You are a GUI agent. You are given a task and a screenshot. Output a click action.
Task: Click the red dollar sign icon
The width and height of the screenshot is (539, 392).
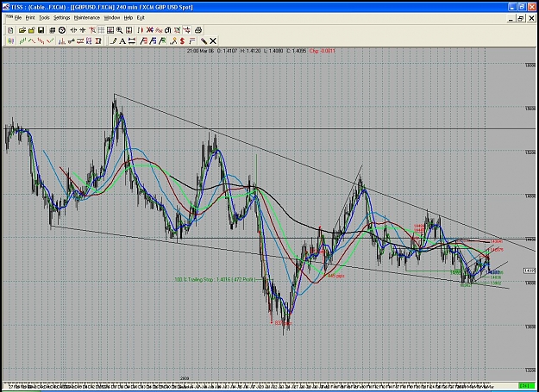click(183, 41)
